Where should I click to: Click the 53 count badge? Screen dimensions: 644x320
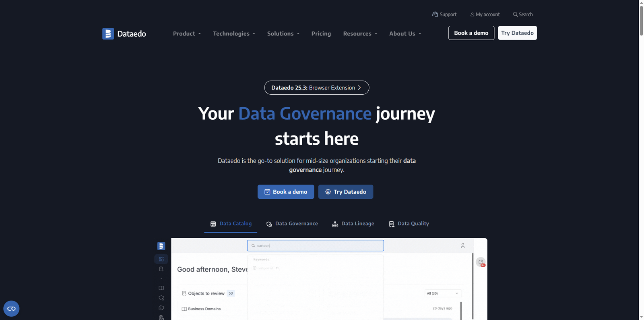231,293
